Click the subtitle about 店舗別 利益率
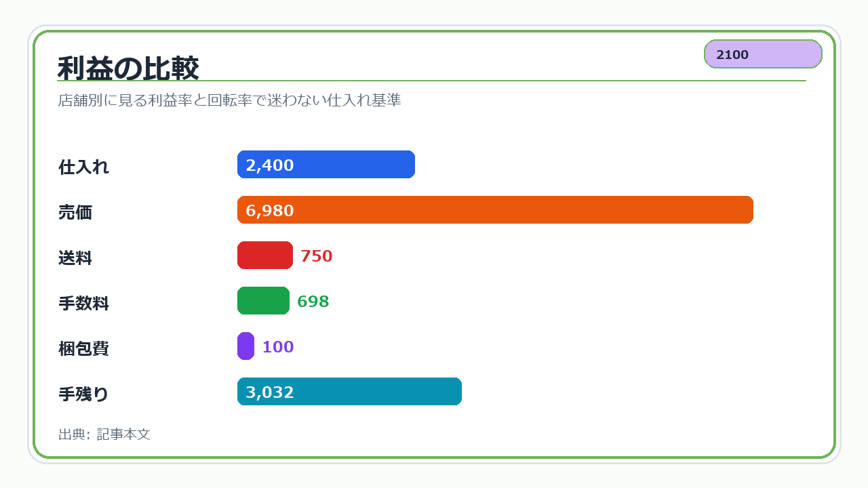 (x=230, y=100)
